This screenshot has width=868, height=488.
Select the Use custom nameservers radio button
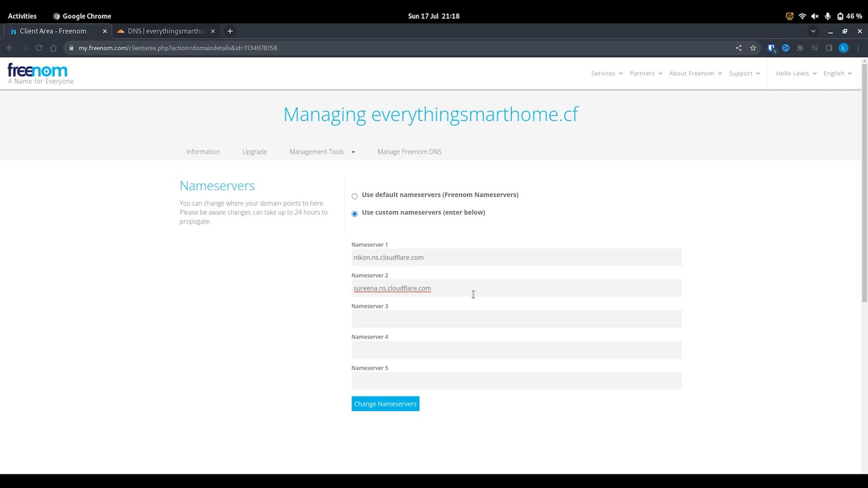coord(354,214)
